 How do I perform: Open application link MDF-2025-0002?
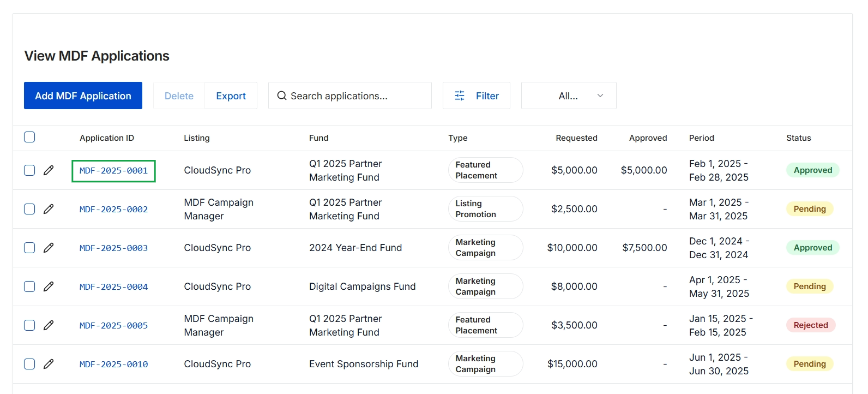pyautogui.click(x=113, y=209)
